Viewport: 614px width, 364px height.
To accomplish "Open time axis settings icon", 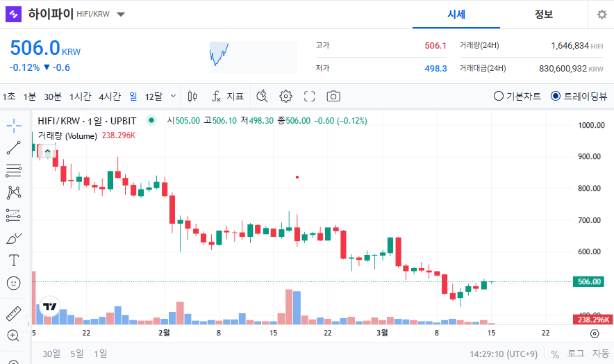I will (595, 333).
